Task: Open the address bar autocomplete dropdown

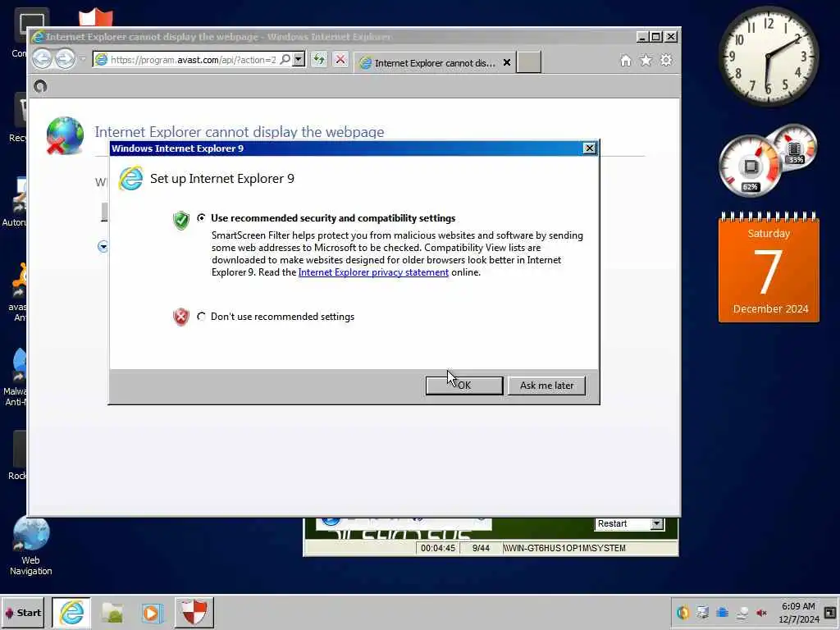Action: click(x=299, y=59)
